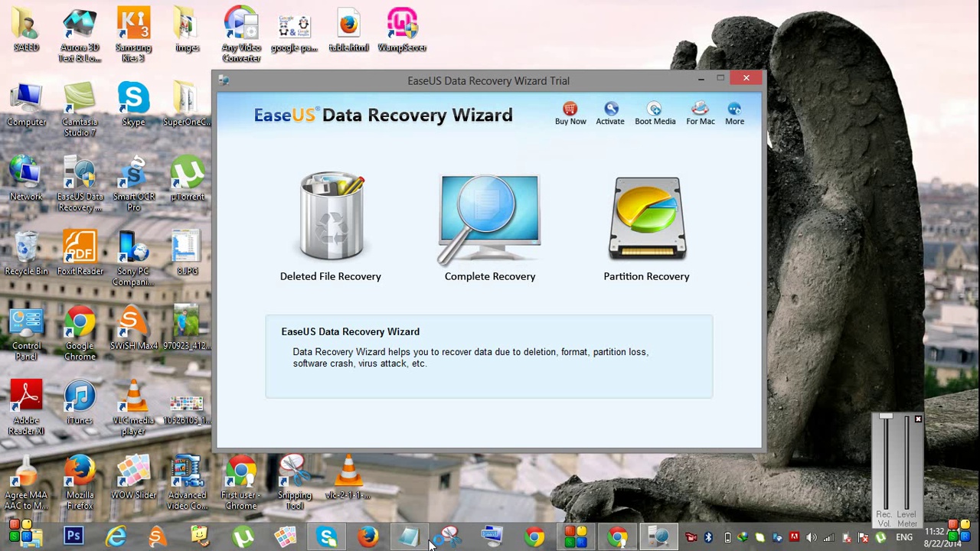
Task: Click Bluetooth icon in system tray
Action: click(x=708, y=537)
